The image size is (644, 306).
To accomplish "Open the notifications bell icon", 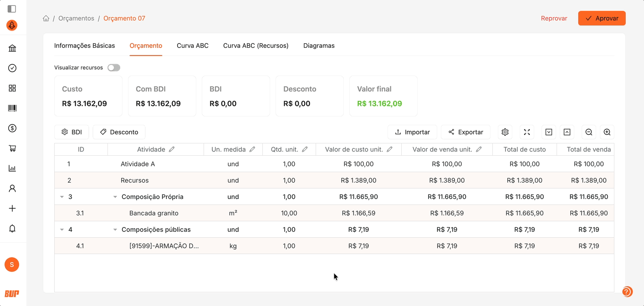I will pyautogui.click(x=12, y=229).
